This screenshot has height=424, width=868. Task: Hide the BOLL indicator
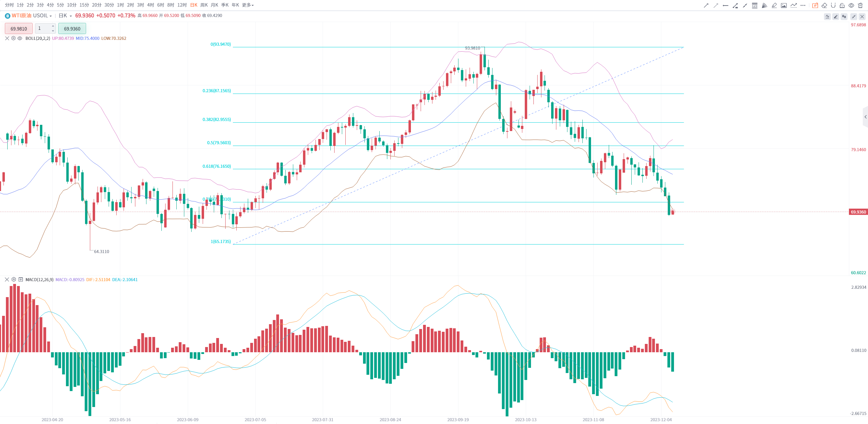[x=20, y=38]
